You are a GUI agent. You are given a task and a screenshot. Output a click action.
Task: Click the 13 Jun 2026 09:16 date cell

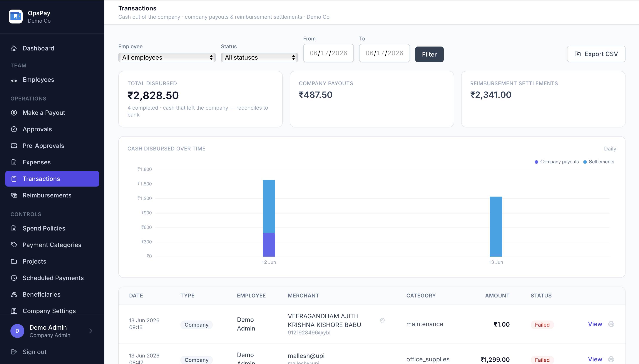[144, 324]
